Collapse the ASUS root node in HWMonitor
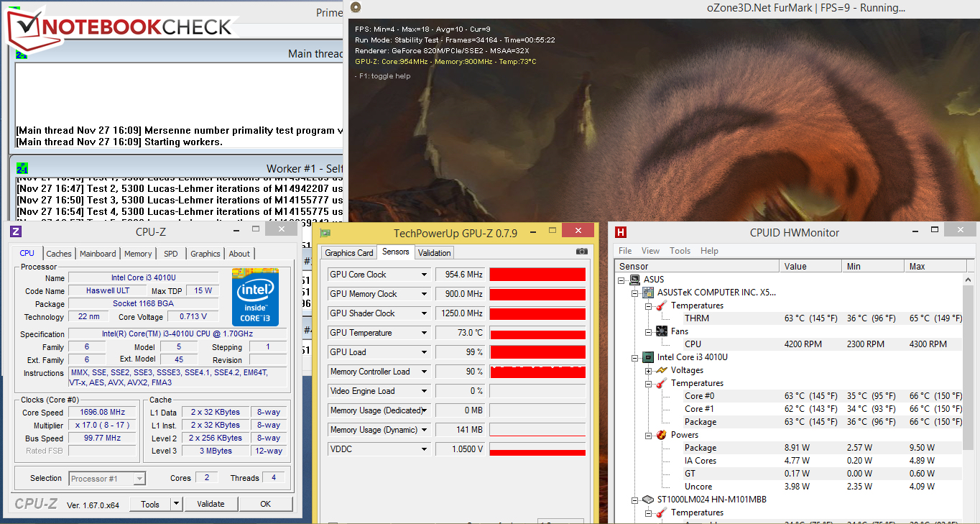This screenshot has height=524, width=980. [x=622, y=280]
